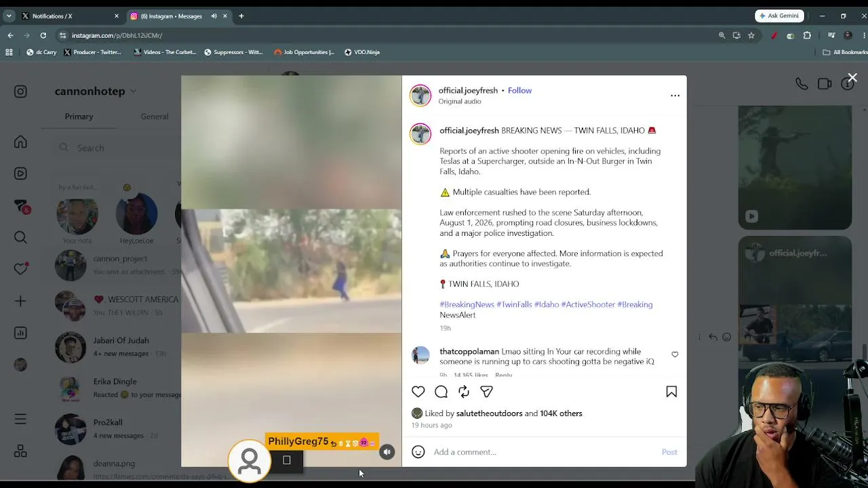Open the browser Extensions puzzle icon
The height and width of the screenshot is (488, 868).
tap(807, 35)
